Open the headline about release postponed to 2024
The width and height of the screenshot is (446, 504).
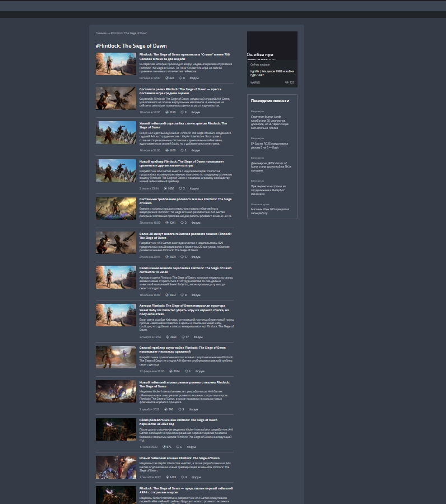[x=178, y=422]
